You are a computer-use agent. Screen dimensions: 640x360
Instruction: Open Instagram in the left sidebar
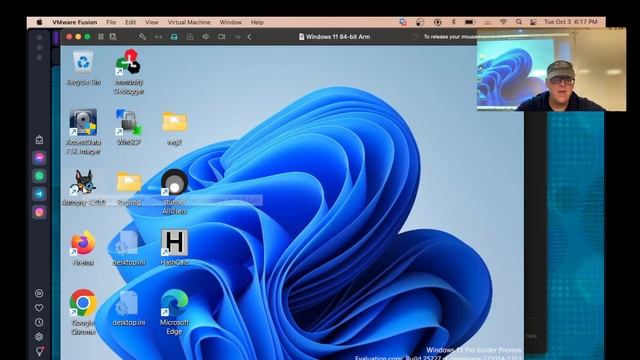[x=40, y=212]
